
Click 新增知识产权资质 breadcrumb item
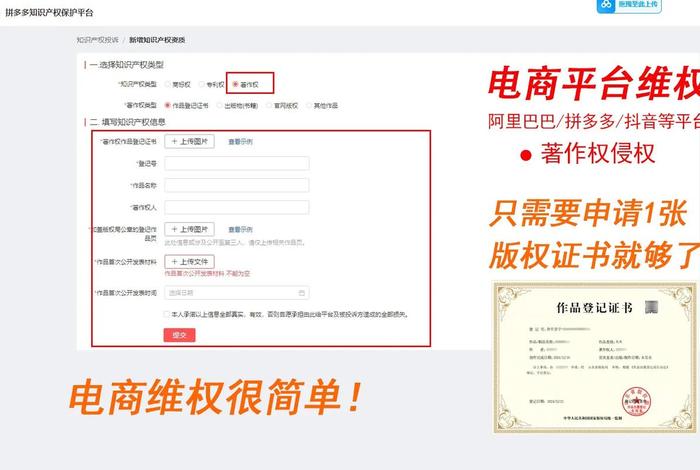click(157, 40)
